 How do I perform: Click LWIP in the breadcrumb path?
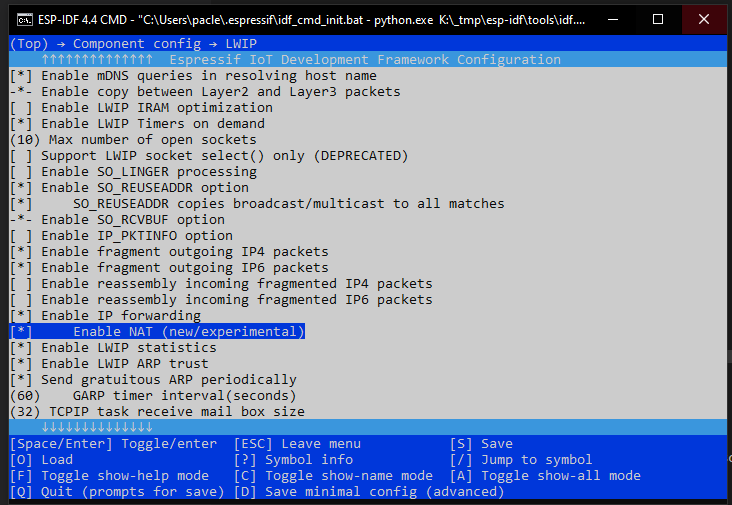pos(241,43)
